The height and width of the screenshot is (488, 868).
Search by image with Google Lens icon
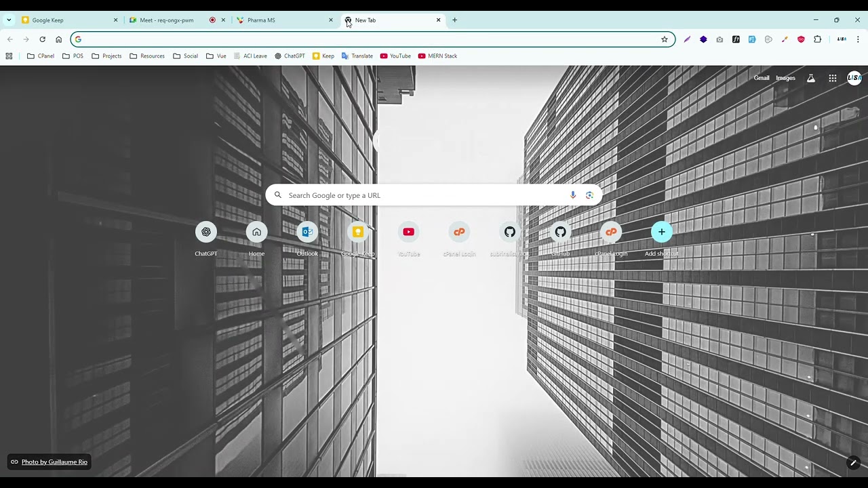tap(589, 195)
